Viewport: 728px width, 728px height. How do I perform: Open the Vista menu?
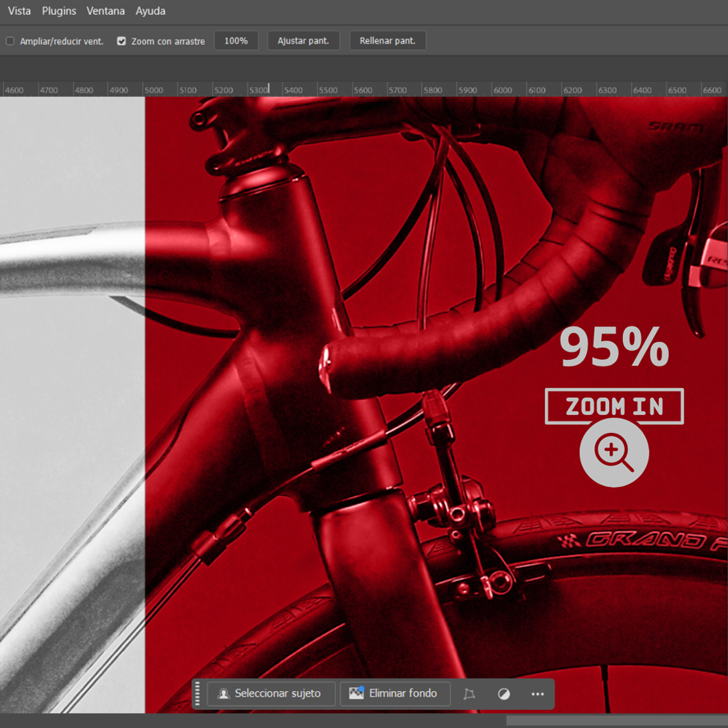point(19,11)
